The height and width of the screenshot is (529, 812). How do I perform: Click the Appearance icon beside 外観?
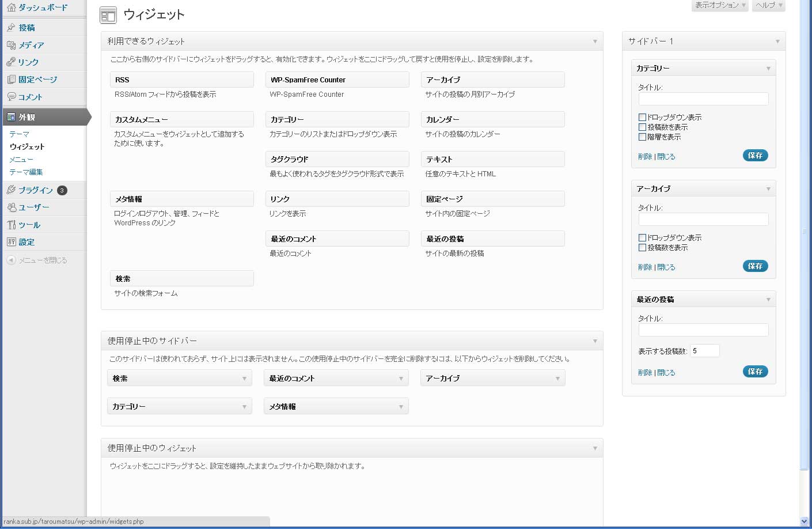[12, 117]
